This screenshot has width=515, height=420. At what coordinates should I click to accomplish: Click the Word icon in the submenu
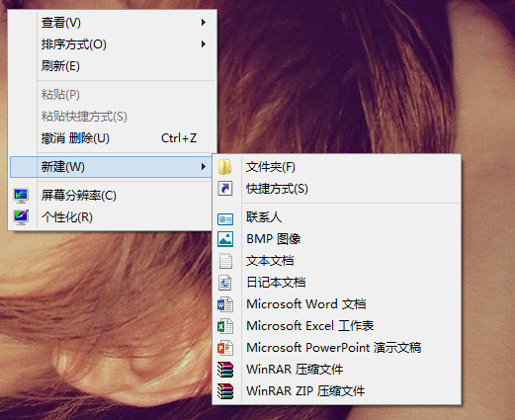point(225,304)
